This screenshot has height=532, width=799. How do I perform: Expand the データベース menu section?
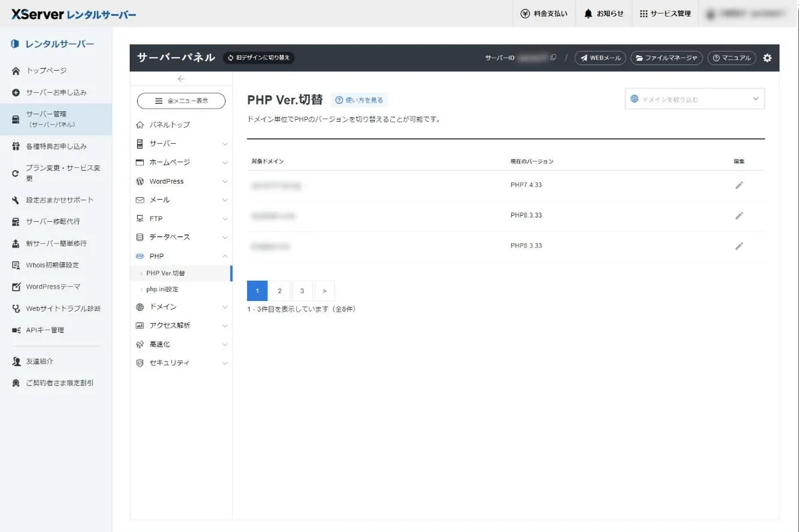(x=181, y=237)
